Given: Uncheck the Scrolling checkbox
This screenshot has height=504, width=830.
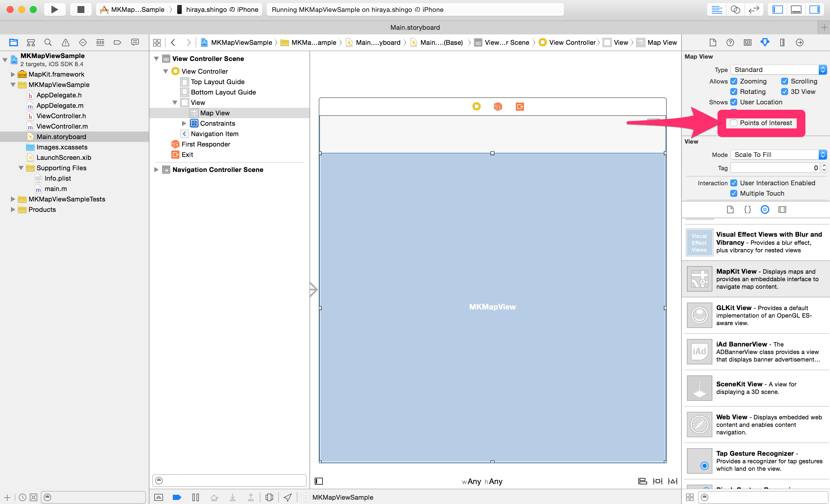Looking at the screenshot, I should click(x=785, y=81).
